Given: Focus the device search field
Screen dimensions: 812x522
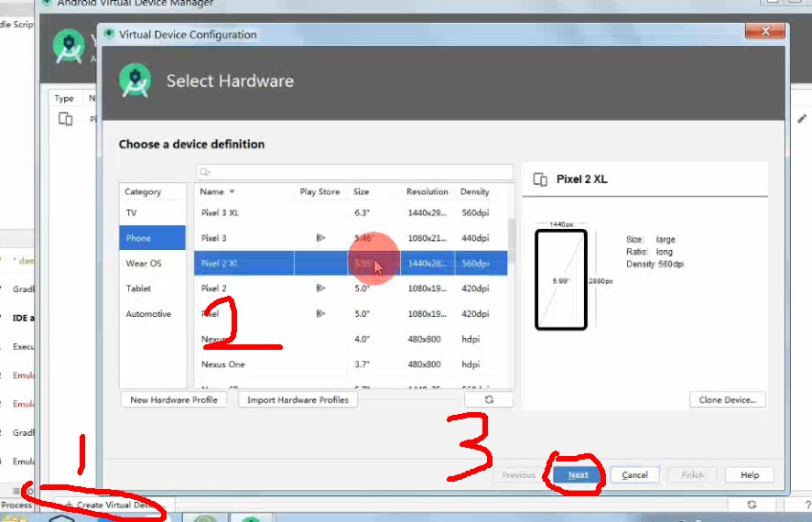Looking at the screenshot, I should [x=354, y=172].
